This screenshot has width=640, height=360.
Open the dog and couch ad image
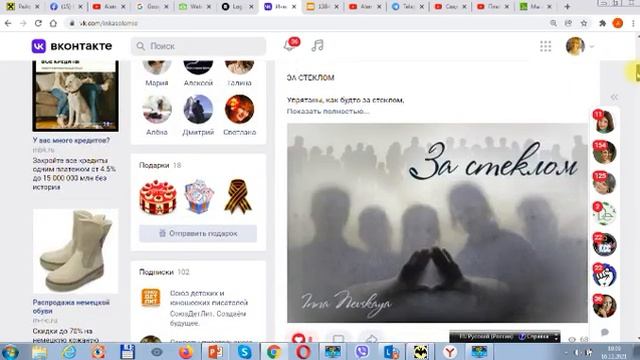point(76,96)
